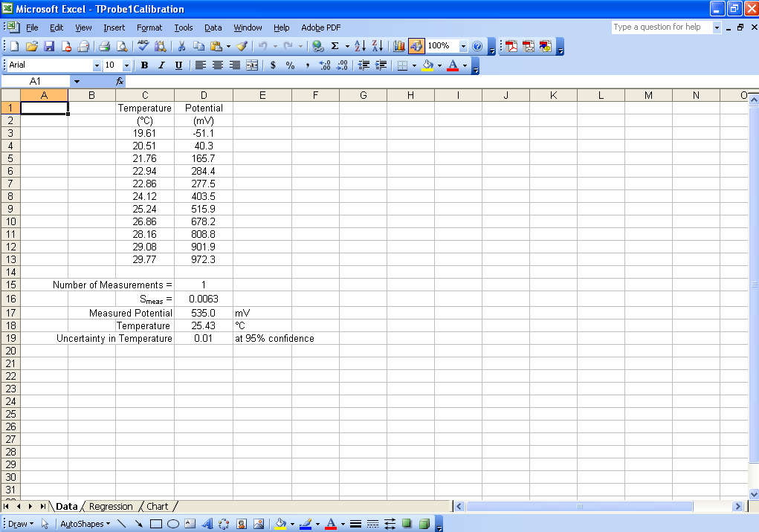The width and height of the screenshot is (759, 532).
Task: Open the Zoom percentage dropdown
Action: click(x=463, y=46)
